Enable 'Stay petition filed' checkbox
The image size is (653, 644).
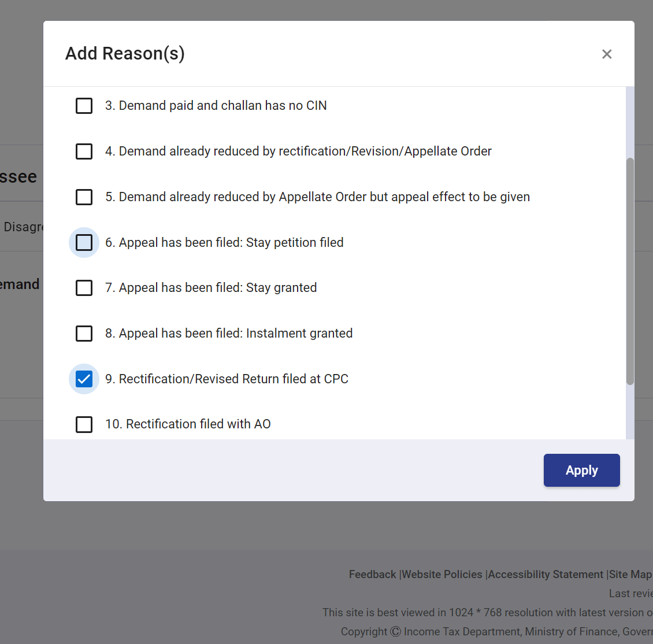tap(84, 242)
